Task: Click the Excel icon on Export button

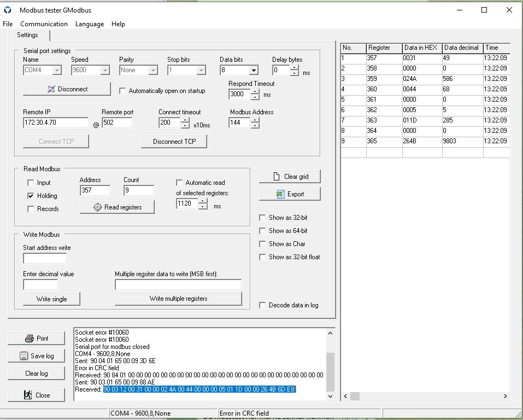Action: coord(280,194)
